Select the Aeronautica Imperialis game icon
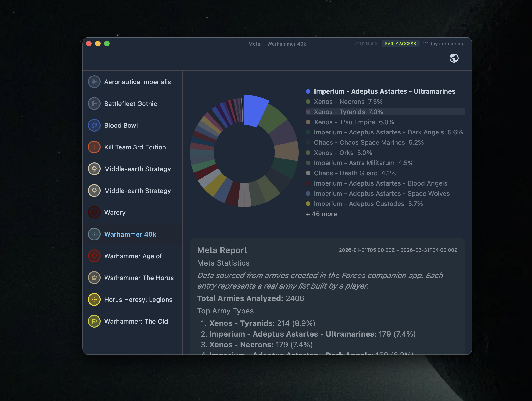Viewport: 532px width, 401px height. (x=94, y=82)
